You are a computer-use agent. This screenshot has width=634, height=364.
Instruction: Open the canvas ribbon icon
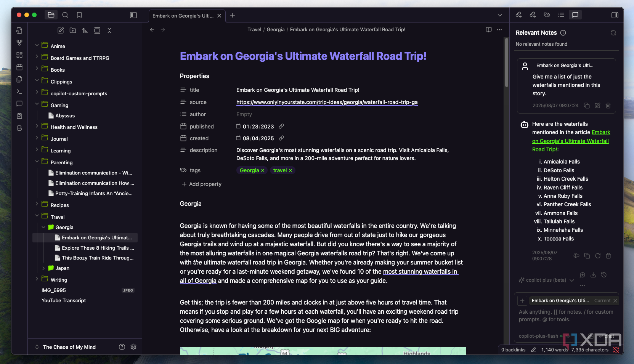click(x=19, y=55)
